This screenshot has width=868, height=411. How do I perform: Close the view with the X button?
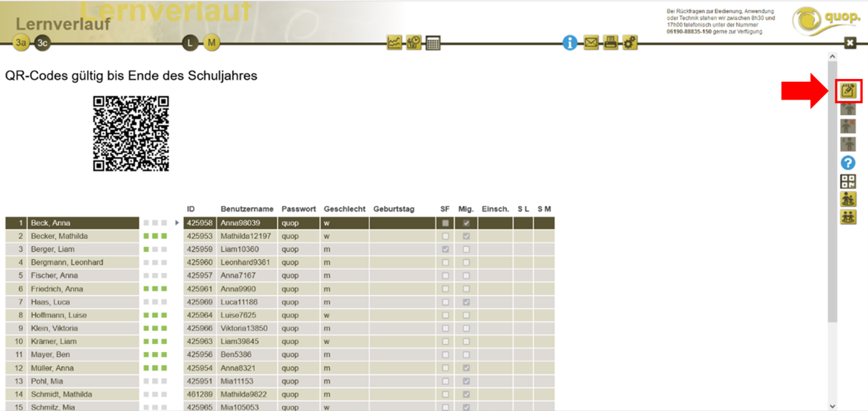(850, 43)
